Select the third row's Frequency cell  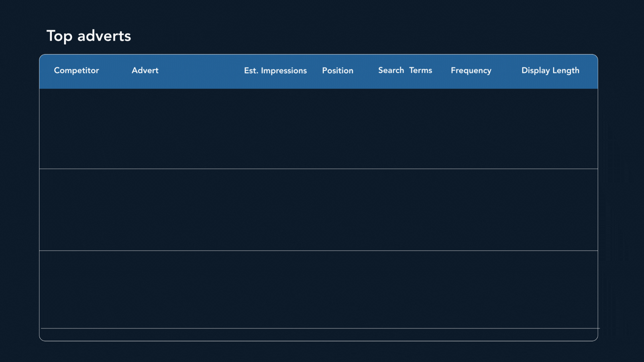(x=471, y=290)
